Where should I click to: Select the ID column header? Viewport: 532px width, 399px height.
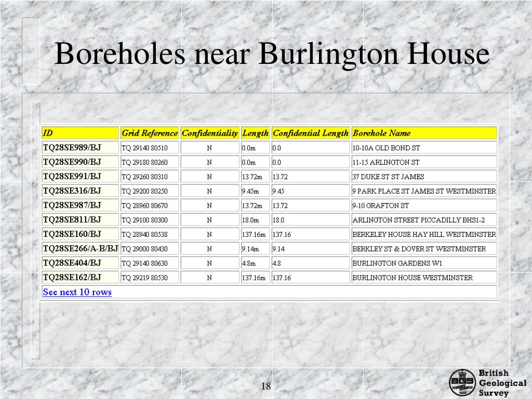coord(81,133)
